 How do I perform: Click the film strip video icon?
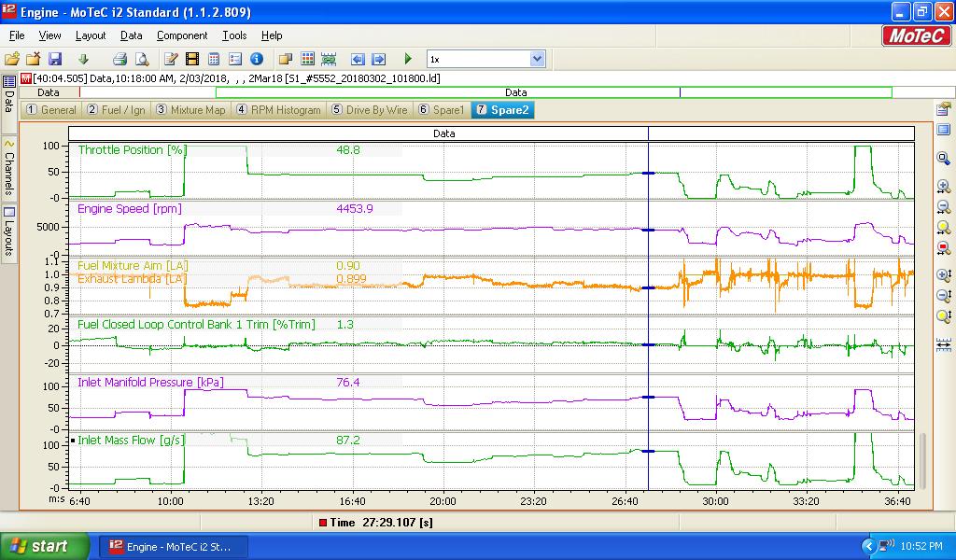(x=192, y=59)
